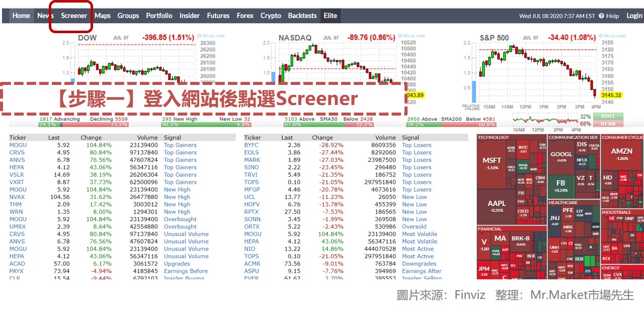Click Top Losers signal for BYFC

[417, 145]
